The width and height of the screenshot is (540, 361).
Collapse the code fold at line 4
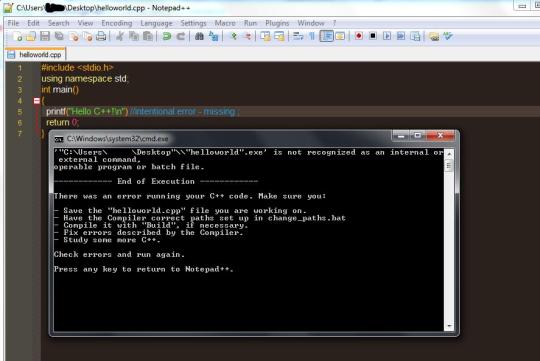(37, 101)
